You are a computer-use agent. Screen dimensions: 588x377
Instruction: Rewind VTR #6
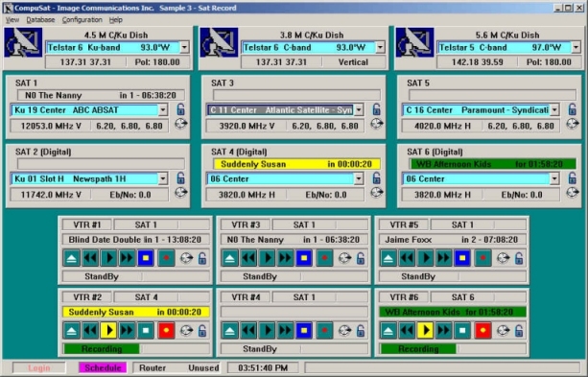(407, 331)
